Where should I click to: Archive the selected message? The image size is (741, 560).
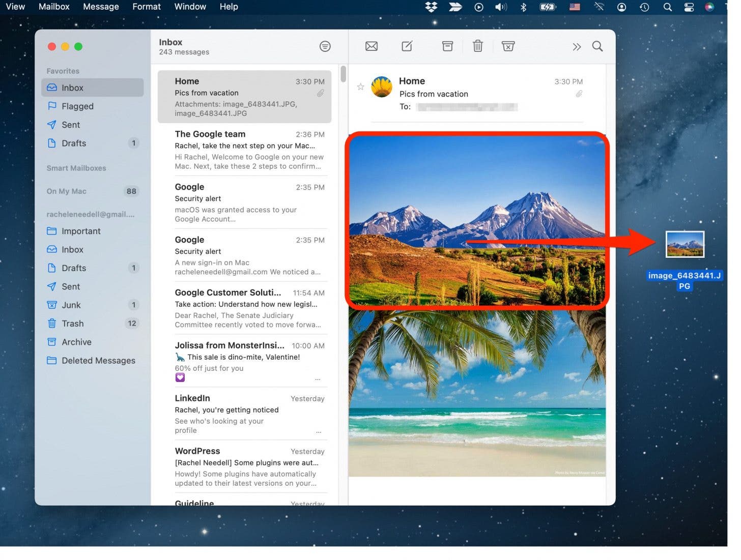pos(447,46)
